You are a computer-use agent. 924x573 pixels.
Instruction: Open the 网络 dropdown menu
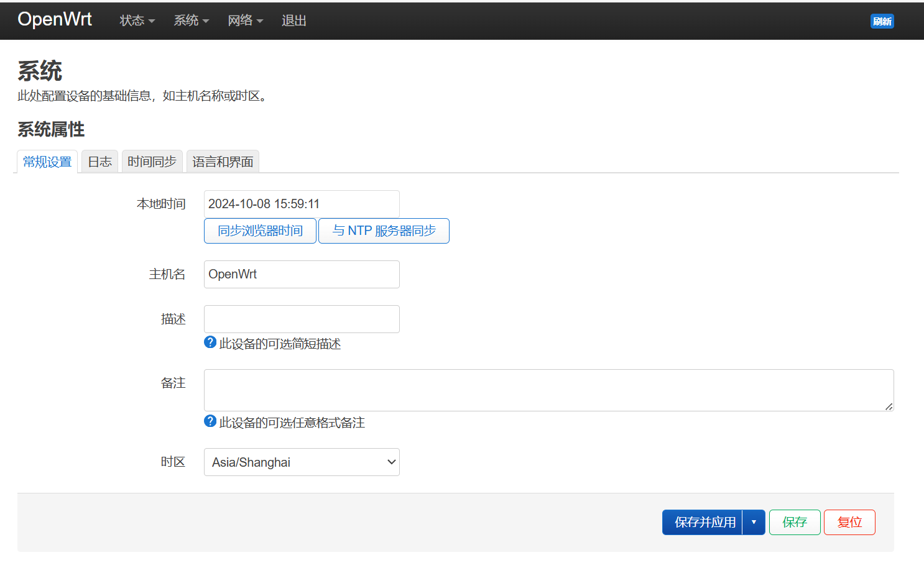tap(246, 21)
